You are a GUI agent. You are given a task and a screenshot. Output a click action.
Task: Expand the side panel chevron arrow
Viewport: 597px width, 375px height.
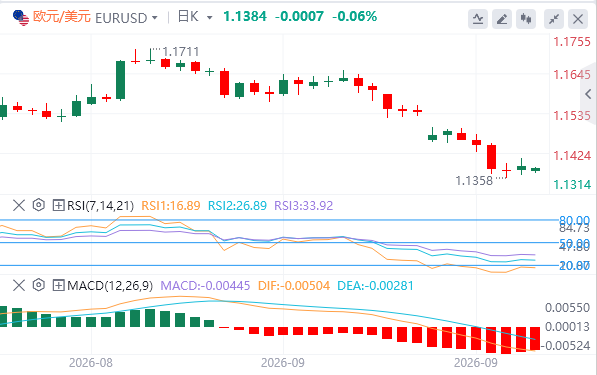pyautogui.click(x=589, y=94)
